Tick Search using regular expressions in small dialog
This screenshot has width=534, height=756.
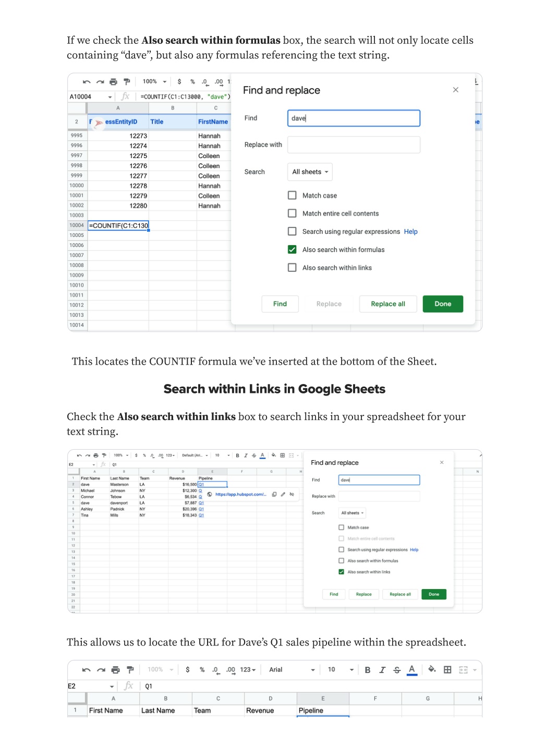[x=342, y=550]
